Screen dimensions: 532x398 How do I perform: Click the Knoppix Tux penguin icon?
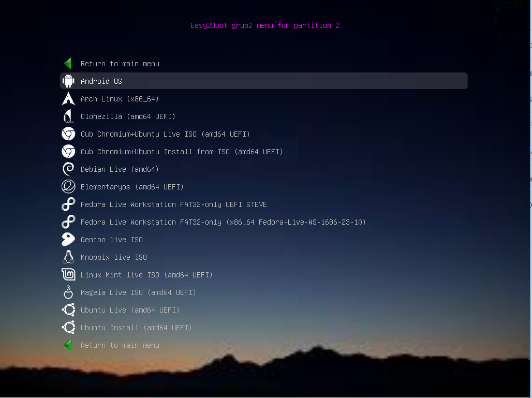(x=68, y=257)
